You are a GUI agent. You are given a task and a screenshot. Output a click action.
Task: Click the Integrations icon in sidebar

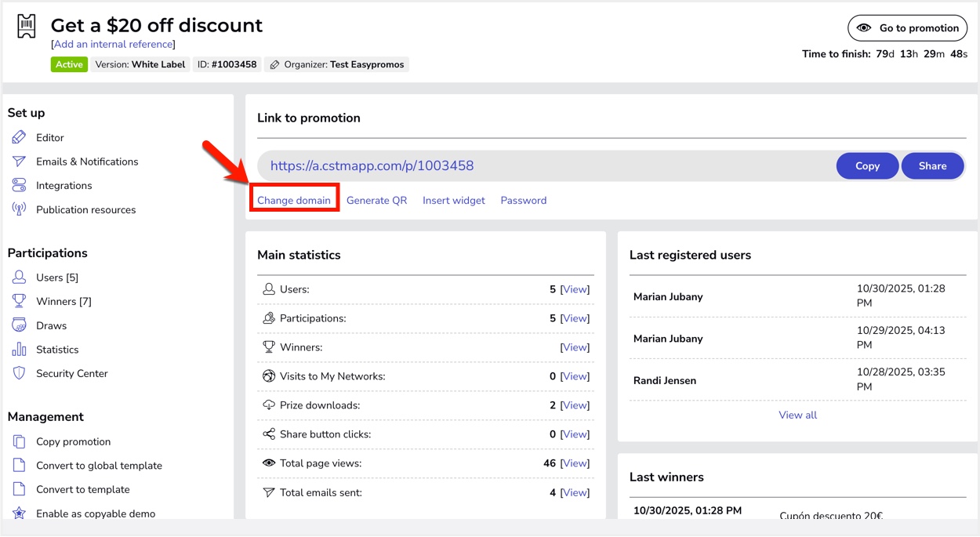[x=19, y=186]
